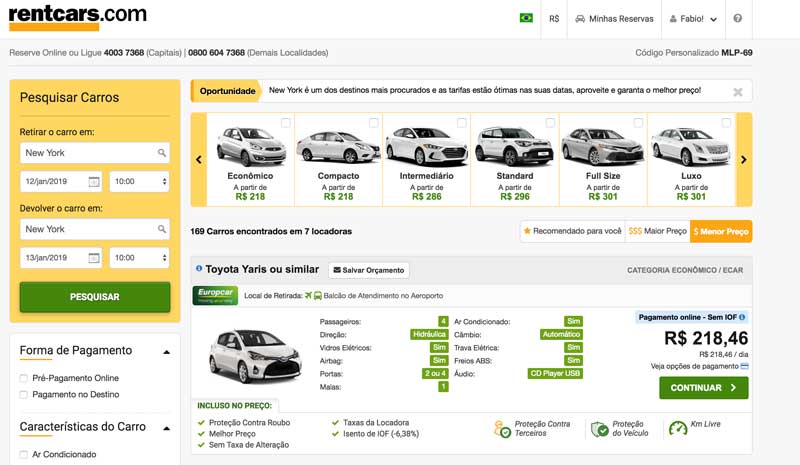Click the Luxo car thumbnail image
Image resolution: width=800 pixels, height=465 pixels.
coord(691,147)
